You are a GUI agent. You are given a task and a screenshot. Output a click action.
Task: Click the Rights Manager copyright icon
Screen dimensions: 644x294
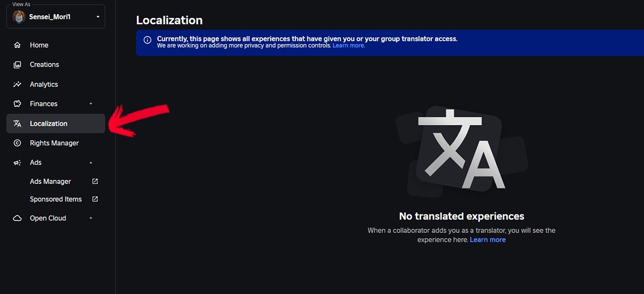tap(17, 143)
